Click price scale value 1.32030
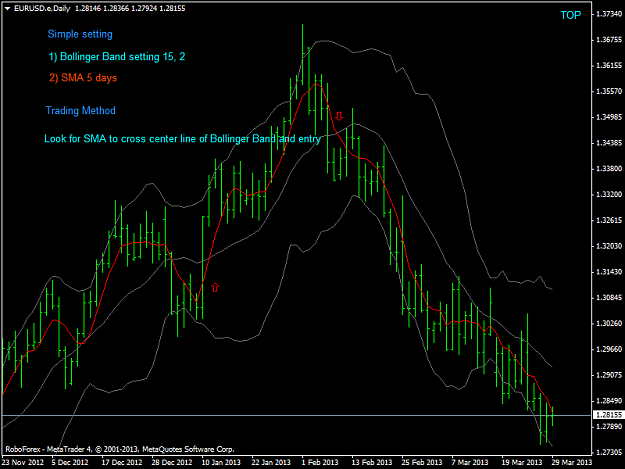 pos(609,246)
